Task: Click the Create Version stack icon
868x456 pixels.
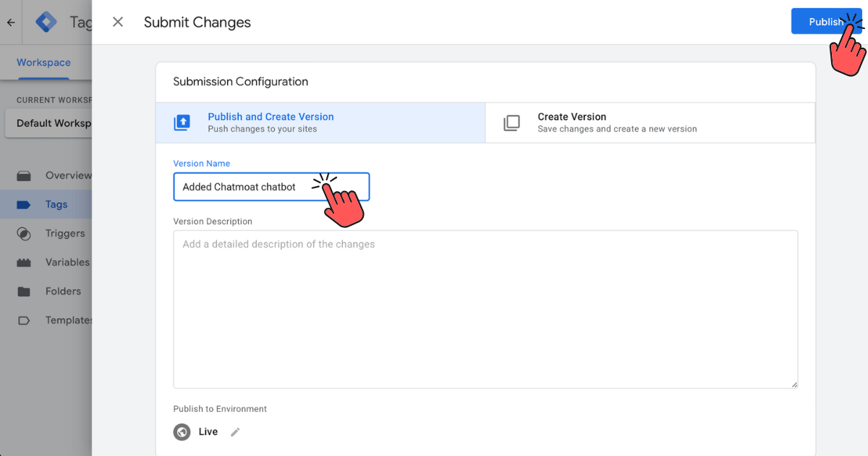Action: [511, 122]
